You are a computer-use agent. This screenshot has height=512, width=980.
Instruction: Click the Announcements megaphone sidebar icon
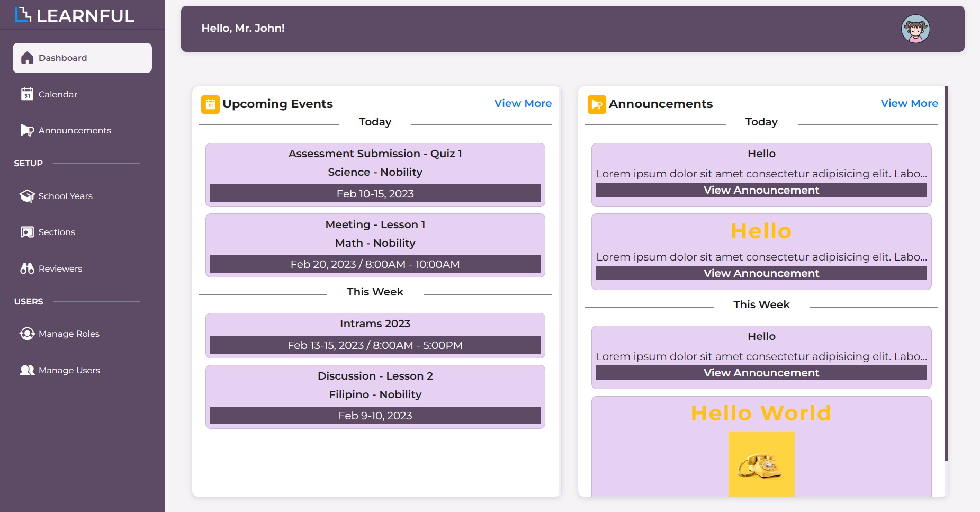click(27, 130)
